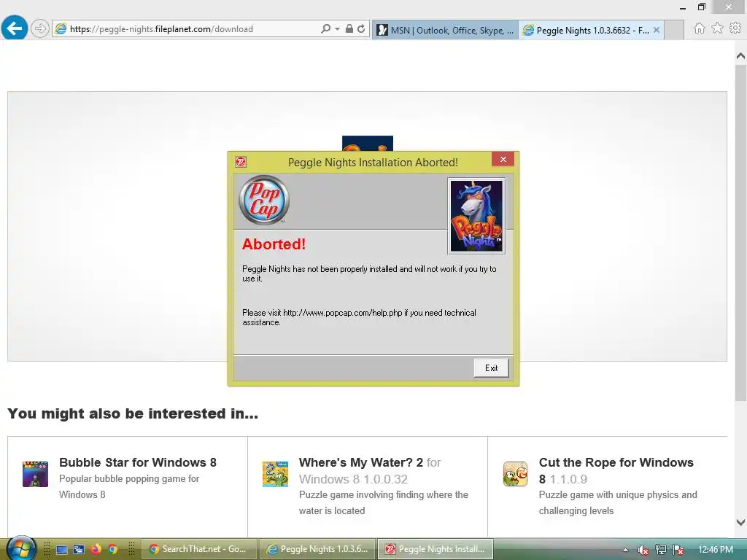Viewport: 747px width, 560px height.
Task: Click the search magnifier in address bar
Action: pyautogui.click(x=325, y=28)
